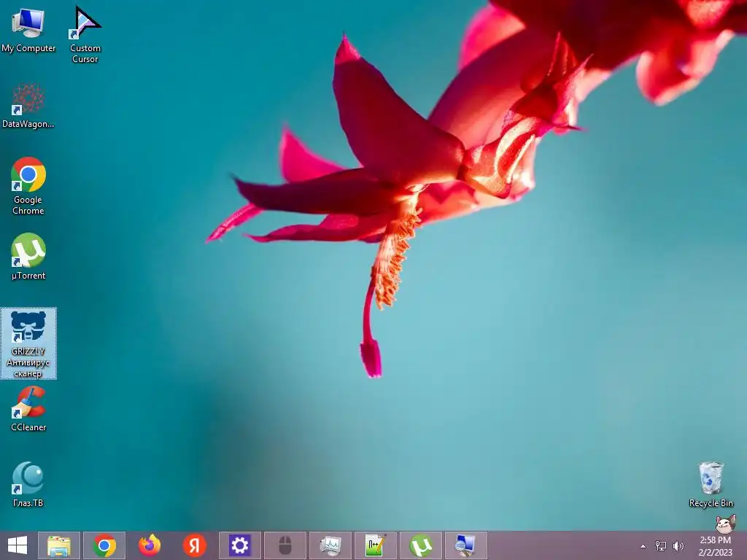Launch Yandex browser from the taskbar
Image resolution: width=747 pixels, height=560 pixels.
[x=194, y=545]
